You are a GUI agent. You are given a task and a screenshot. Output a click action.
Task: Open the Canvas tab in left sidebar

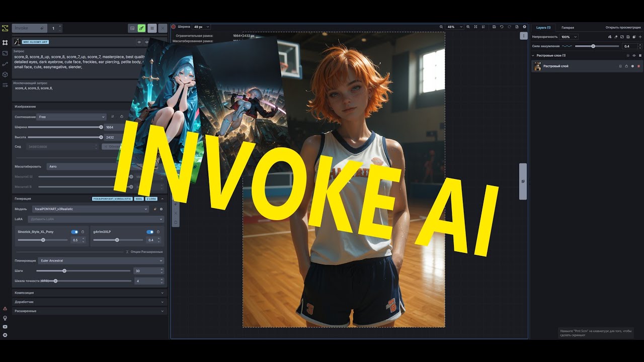click(5, 43)
